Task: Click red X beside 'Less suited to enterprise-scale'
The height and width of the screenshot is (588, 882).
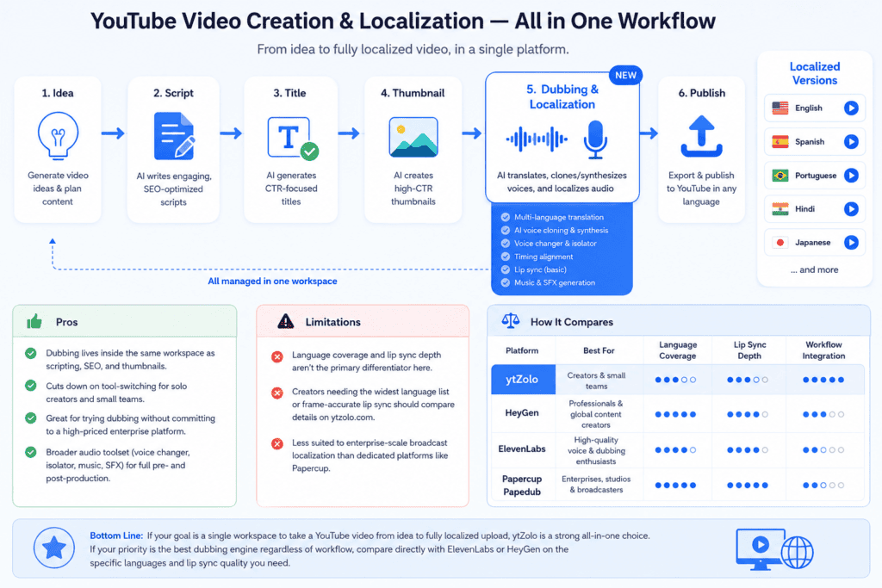Action: point(277,443)
